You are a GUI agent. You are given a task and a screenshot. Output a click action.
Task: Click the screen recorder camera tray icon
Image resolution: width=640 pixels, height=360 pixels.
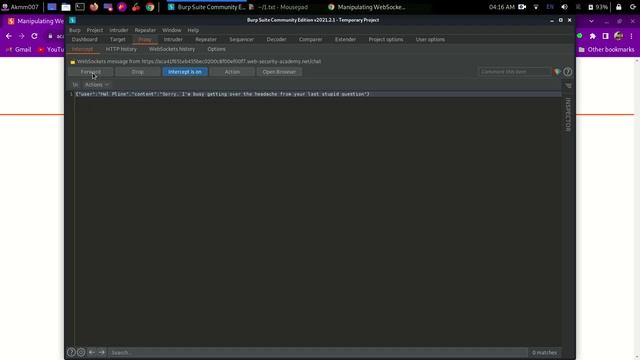[522, 7]
